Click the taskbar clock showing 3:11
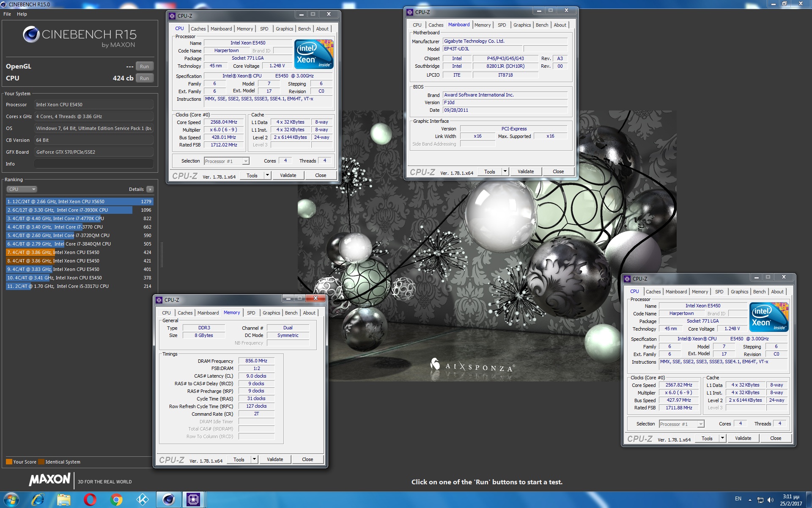Viewport: 812px width, 508px height. click(x=790, y=500)
